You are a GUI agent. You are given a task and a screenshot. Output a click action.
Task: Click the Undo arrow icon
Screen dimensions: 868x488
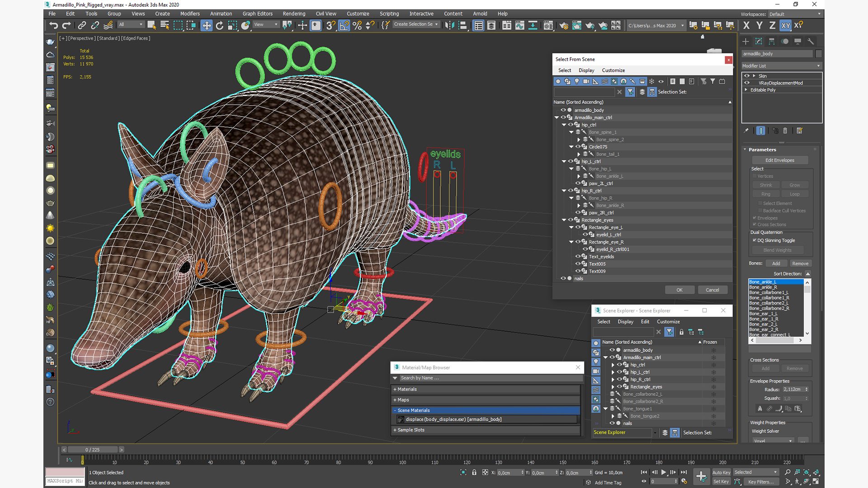click(x=54, y=25)
